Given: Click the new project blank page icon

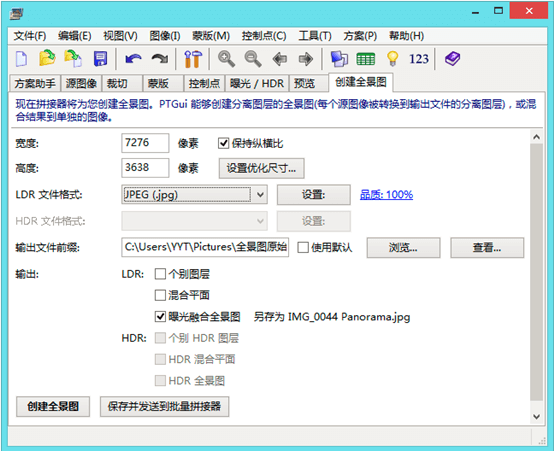Looking at the screenshot, I should click(x=21, y=59).
